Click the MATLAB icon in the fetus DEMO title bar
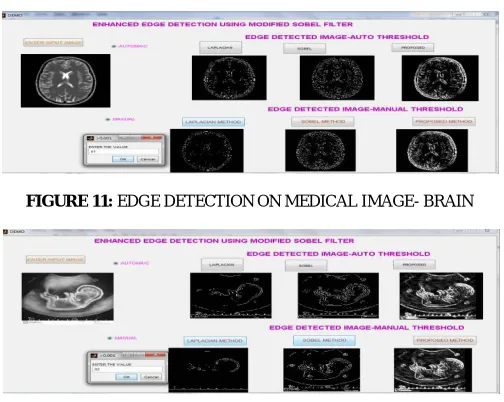The height and width of the screenshot is (402, 504). pos(5,231)
